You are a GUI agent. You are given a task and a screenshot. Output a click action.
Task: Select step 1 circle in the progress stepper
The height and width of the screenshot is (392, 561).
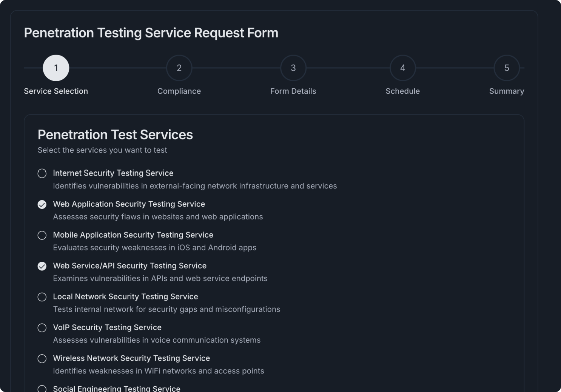coord(56,68)
